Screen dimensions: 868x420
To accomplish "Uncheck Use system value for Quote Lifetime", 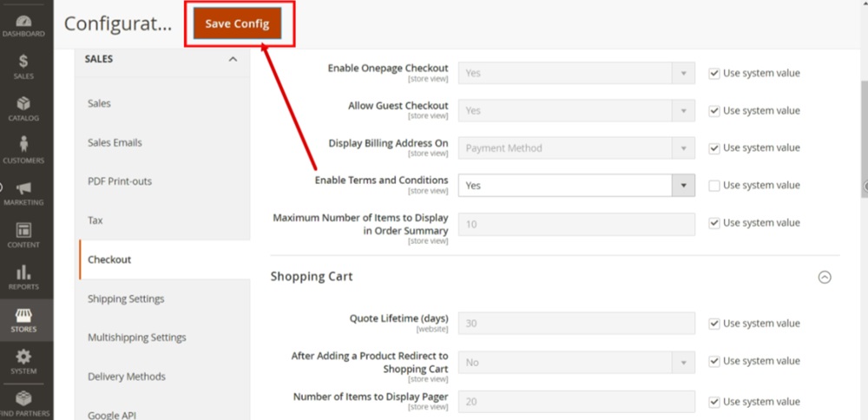I will 714,324.
